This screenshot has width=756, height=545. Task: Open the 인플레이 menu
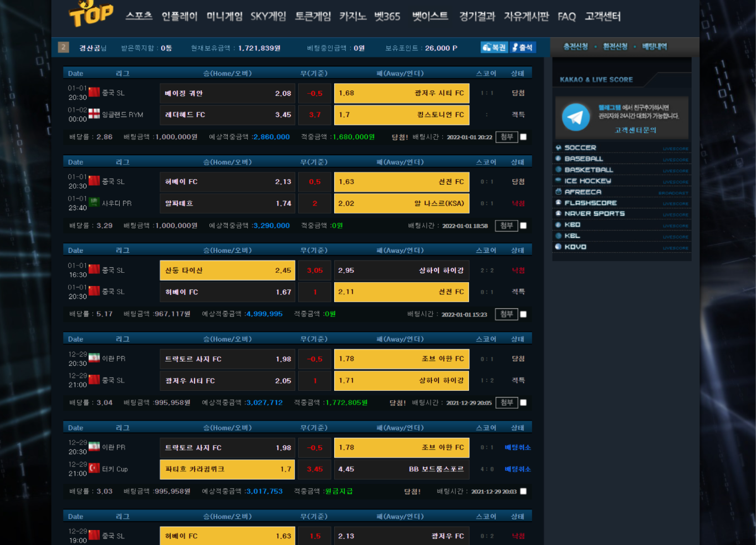[x=180, y=16]
